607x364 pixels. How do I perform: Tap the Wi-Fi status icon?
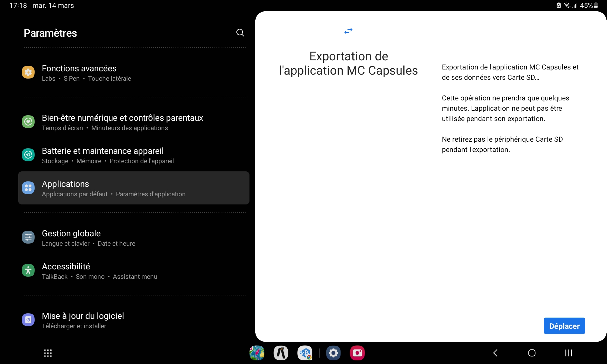coord(567,5)
